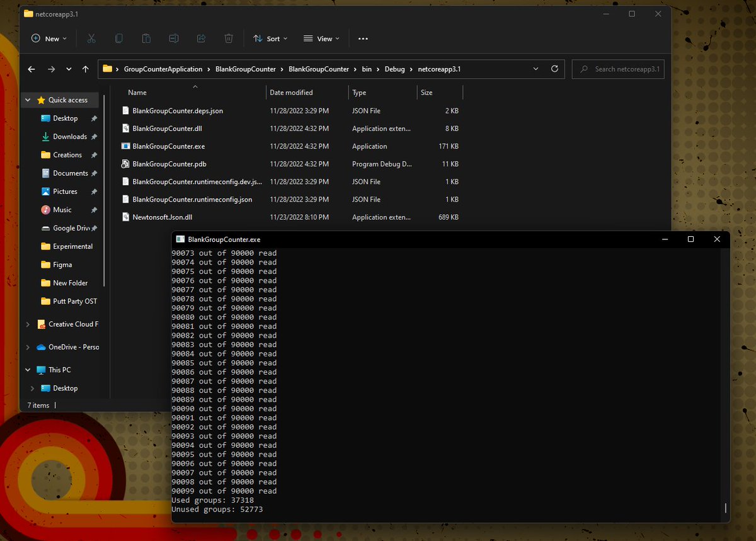
Task: Click the Newtonsoft.Json.dll file icon
Action: 125,217
